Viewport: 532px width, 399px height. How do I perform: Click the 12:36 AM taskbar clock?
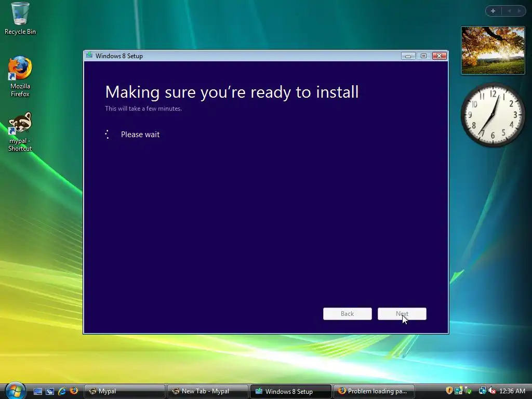512,391
